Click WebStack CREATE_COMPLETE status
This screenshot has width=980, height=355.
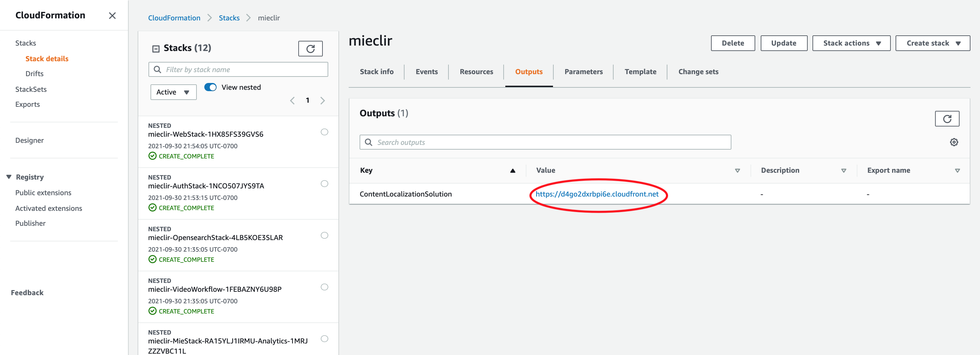pos(186,156)
